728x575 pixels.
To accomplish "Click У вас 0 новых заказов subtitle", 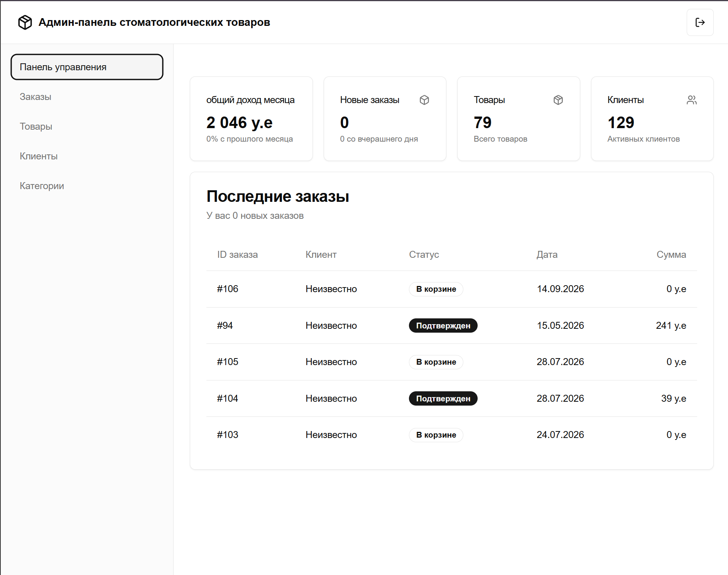I will (x=255, y=216).
